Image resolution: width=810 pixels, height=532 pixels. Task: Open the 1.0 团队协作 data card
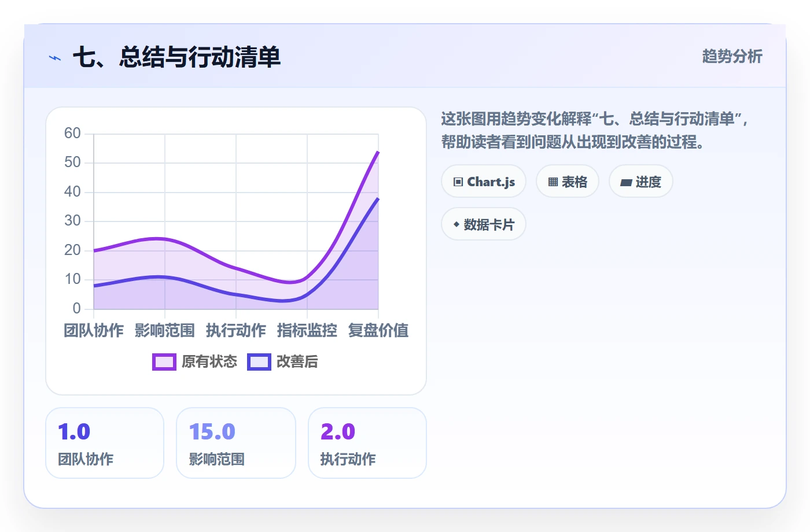105,443
